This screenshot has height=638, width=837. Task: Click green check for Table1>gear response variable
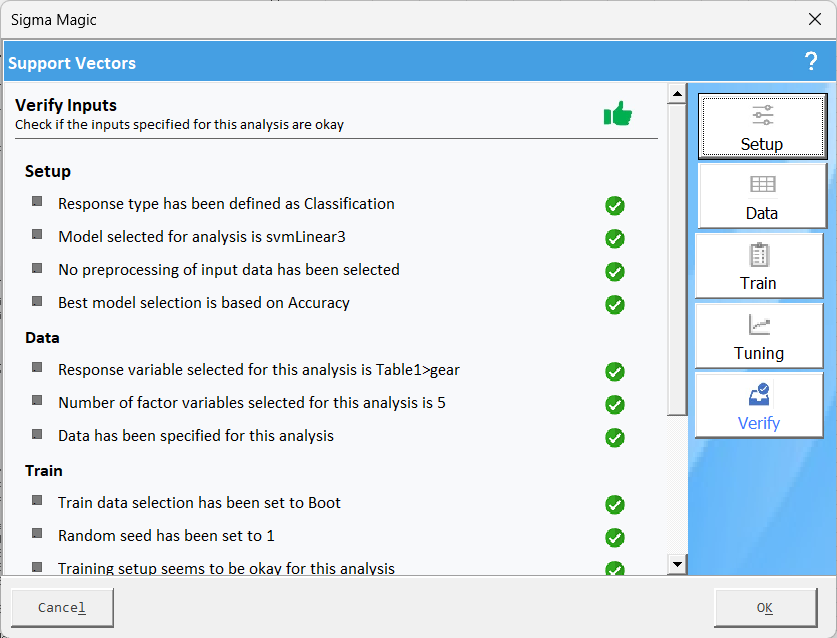point(615,372)
